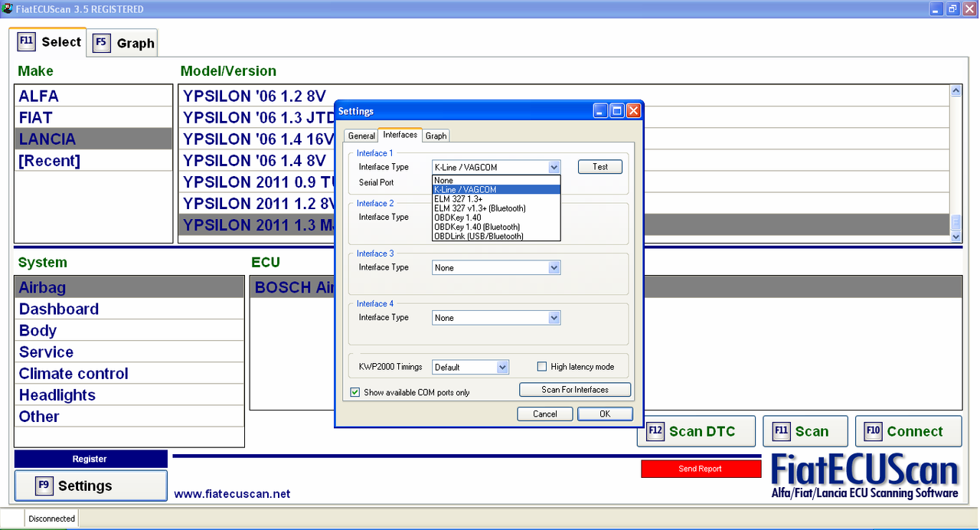Click Disconnected status bar entry
The image size is (980, 530).
coord(51,519)
